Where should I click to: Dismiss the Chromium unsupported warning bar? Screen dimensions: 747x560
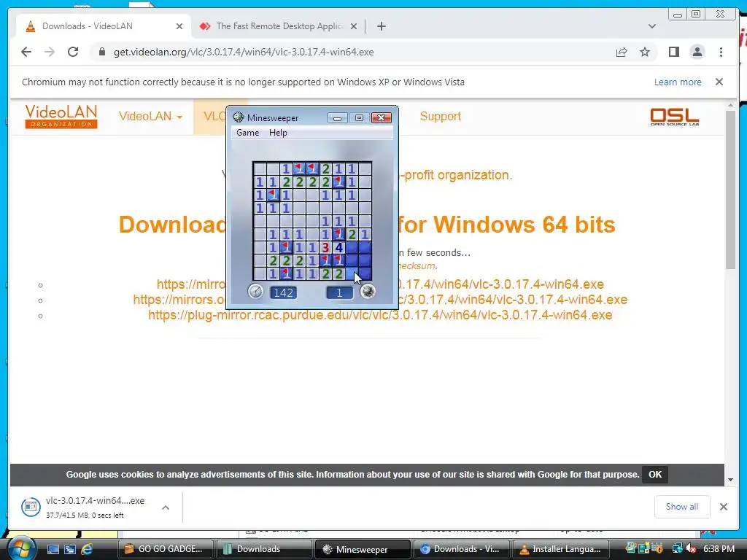(719, 82)
